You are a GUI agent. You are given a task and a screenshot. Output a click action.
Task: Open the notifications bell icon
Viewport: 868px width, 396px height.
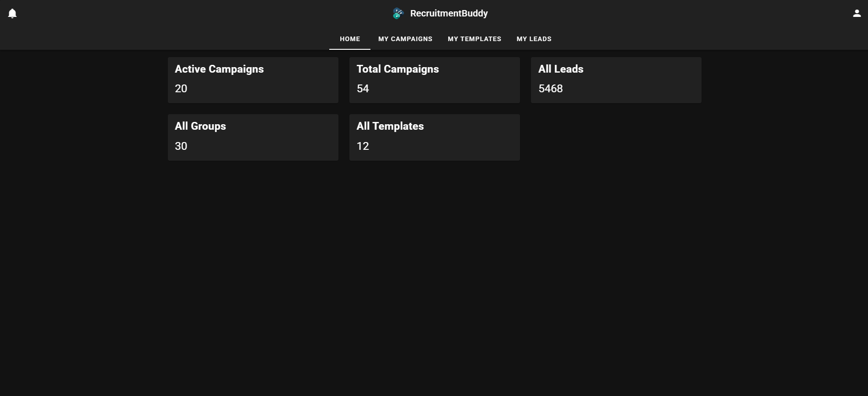(x=12, y=13)
